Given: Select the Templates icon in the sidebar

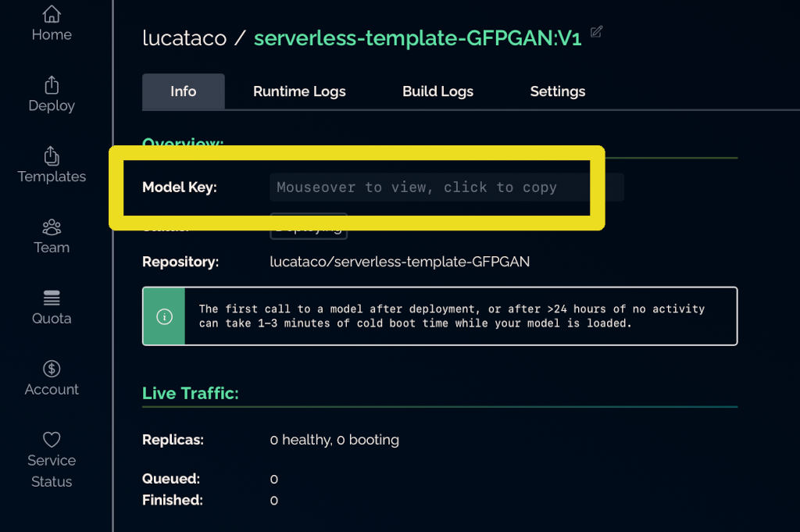Looking at the screenshot, I should point(52,155).
